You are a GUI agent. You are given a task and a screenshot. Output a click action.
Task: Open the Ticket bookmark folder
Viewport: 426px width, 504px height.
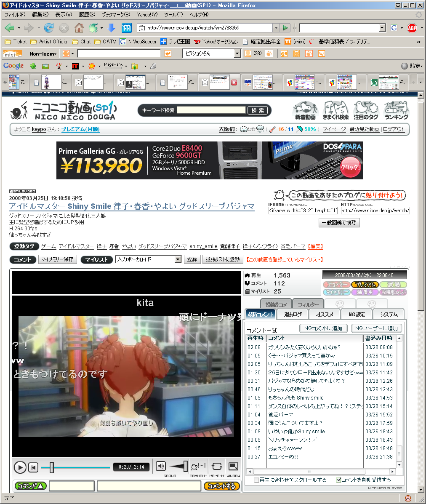click(x=16, y=41)
